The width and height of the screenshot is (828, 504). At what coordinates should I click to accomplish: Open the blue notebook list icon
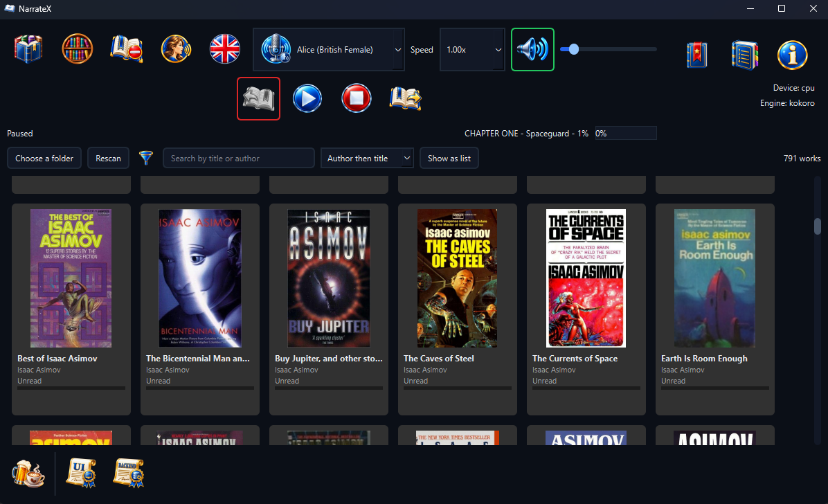pos(744,55)
